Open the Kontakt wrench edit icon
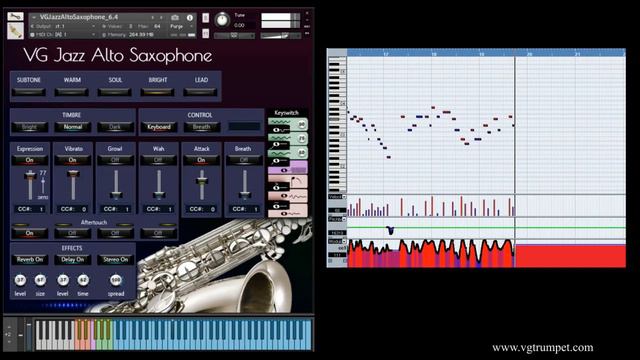The image size is (640, 360). (x=15, y=17)
